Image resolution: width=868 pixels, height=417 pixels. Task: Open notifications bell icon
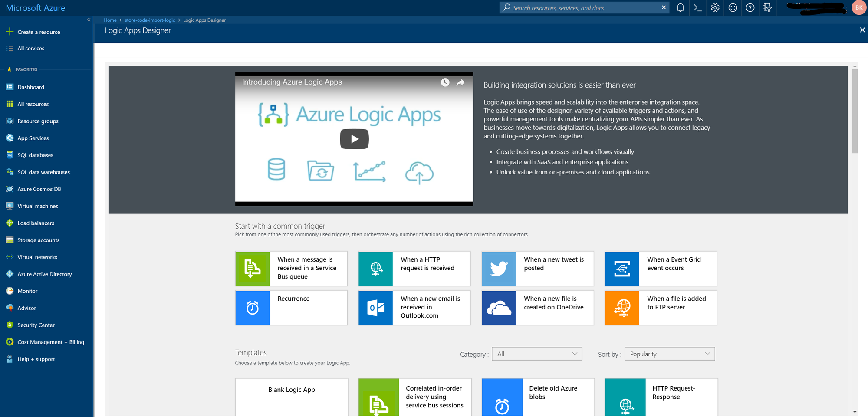[x=680, y=7]
